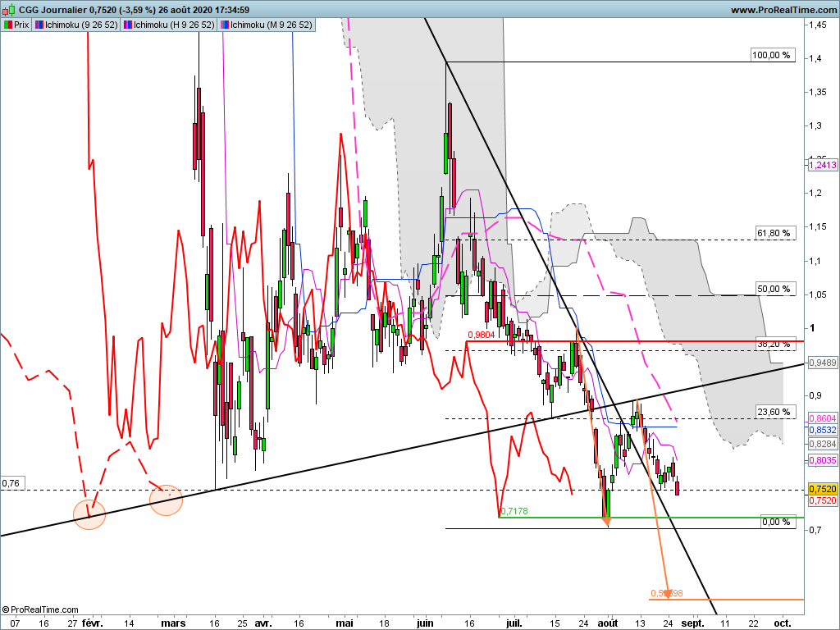This screenshot has width=840, height=630.
Task: Click the orange arrowhead near the 0,7178 level
Action: (606, 519)
